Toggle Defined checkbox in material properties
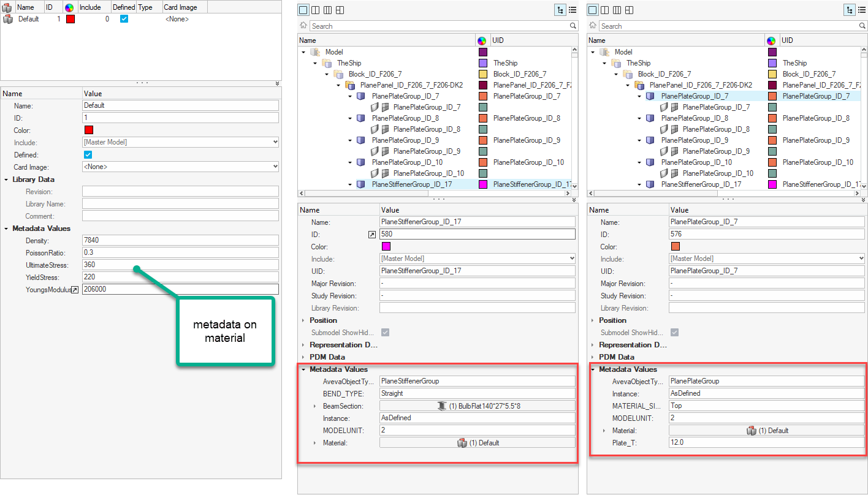The image size is (868, 495). pos(88,154)
